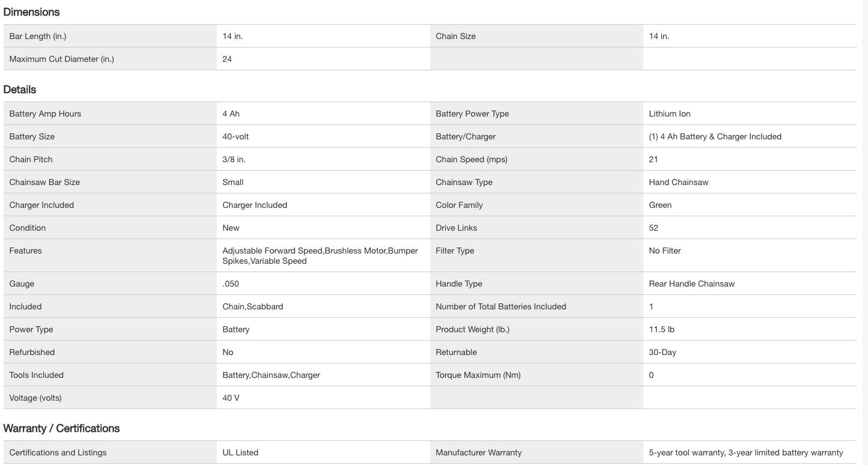Click the Manufacturer Warranty label
Image resolution: width=868 pixels, height=465 pixels.
[478, 452]
